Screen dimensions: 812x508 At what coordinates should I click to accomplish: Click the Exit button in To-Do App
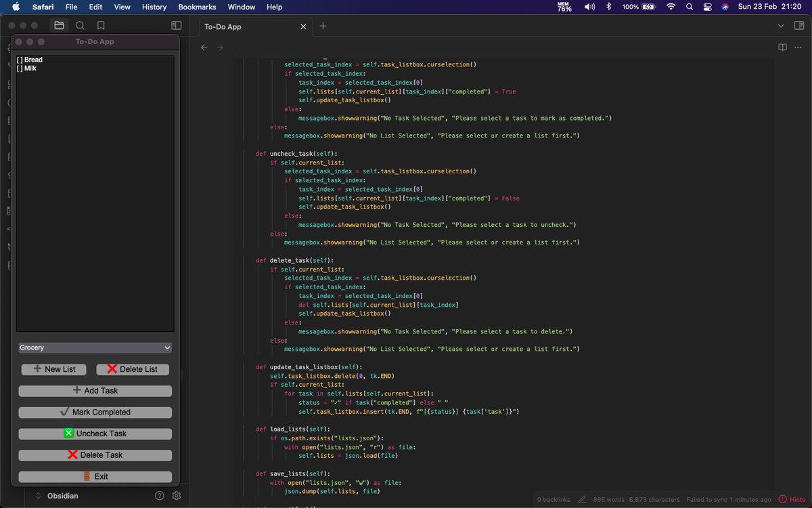95,476
